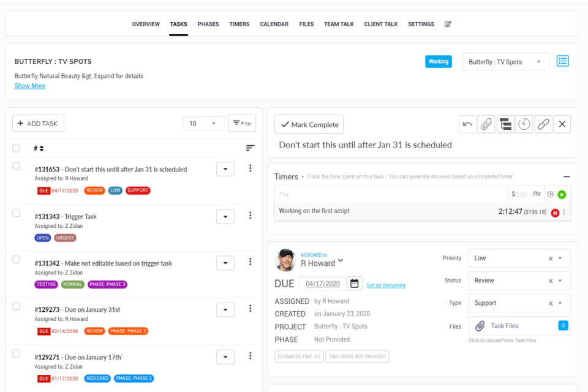Open the Files tab
This screenshot has height=392, width=588.
coord(306,24)
